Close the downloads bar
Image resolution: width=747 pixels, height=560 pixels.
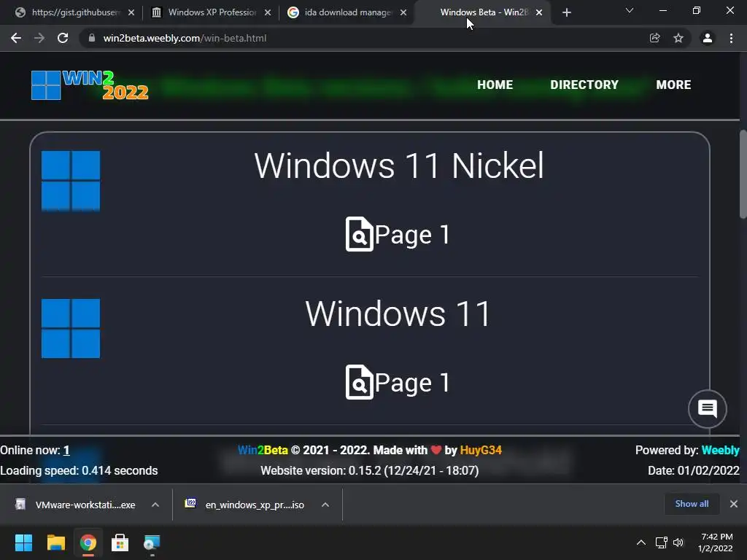(734, 504)
